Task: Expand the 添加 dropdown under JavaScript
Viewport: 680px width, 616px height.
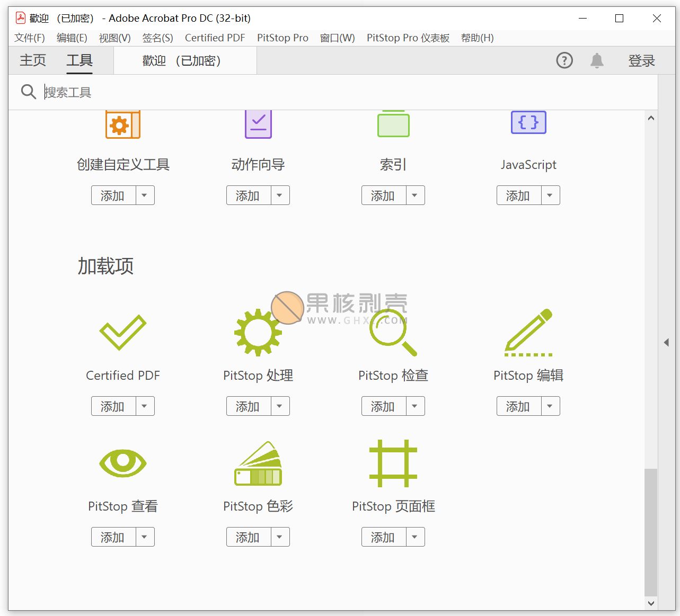Action: [x=550, y=195]
